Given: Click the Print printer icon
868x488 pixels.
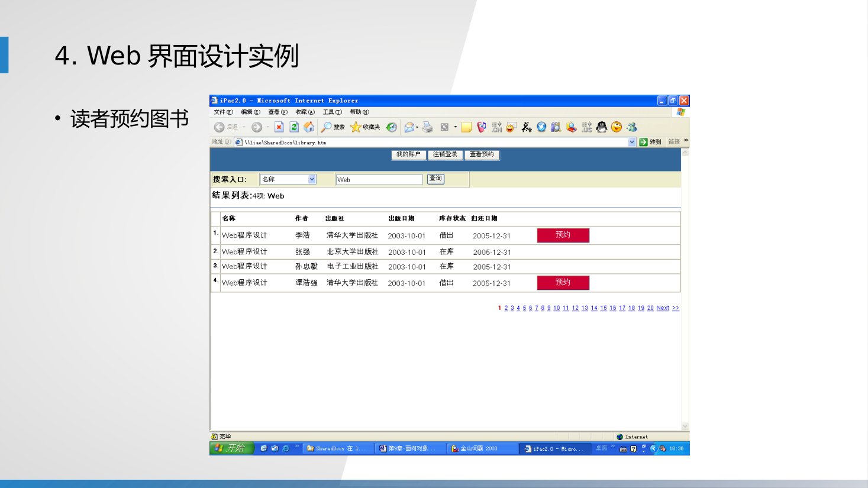Looking at the screenshot, I should [428, 127].
